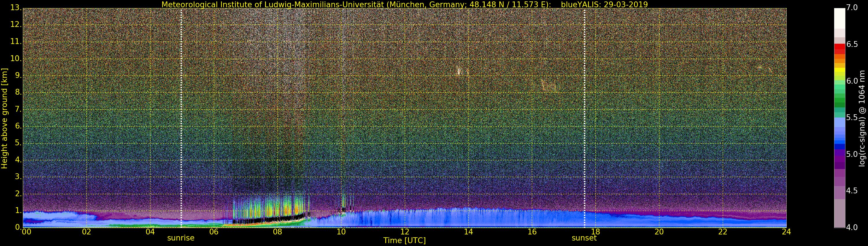Image resolution: width=868 pixels, height=246 pixels.
Task: Click the "3." height axis tick label
Action: point(18,177)
